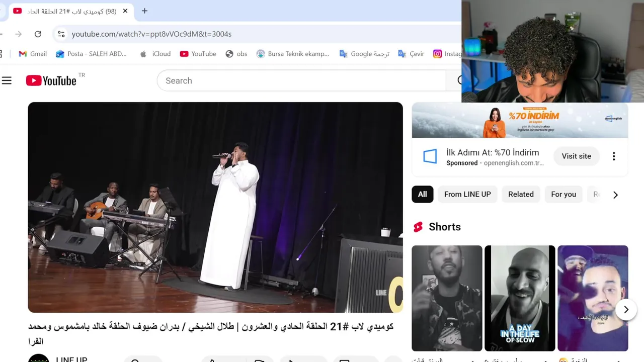Open the Çevir bookmark
Image resolution: width=644 pixels, height=362 pixels.
click(x=411, y=54)
